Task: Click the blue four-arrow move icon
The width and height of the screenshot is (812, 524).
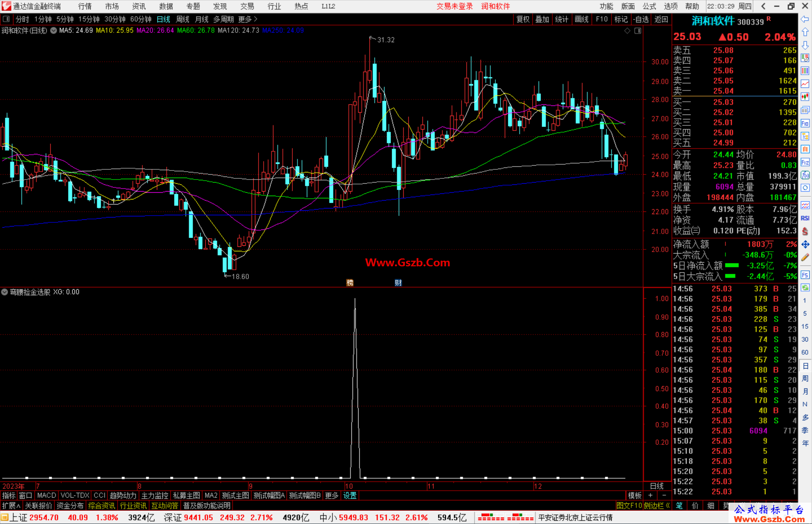Action: point(805,245)
